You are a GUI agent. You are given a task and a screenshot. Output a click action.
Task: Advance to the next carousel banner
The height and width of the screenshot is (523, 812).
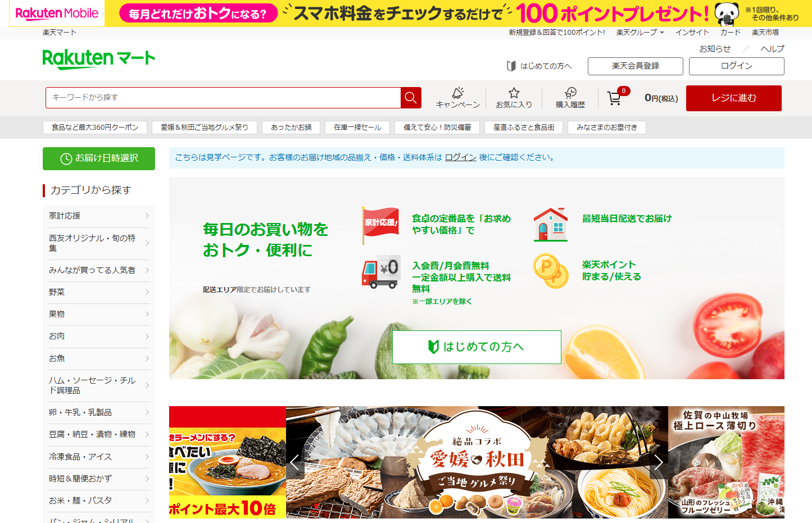(659, 462)
